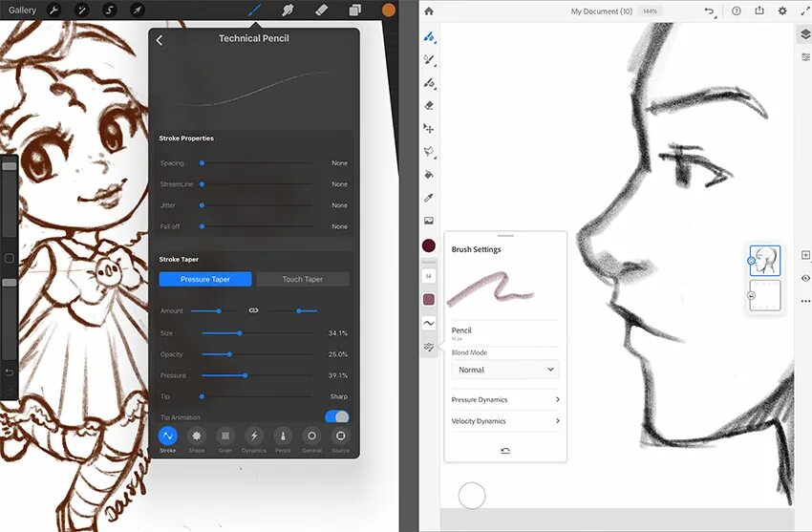This screenshot has height=532, width=812.
Task: Go to Fresco Home screen
Action: pos(429,11)
